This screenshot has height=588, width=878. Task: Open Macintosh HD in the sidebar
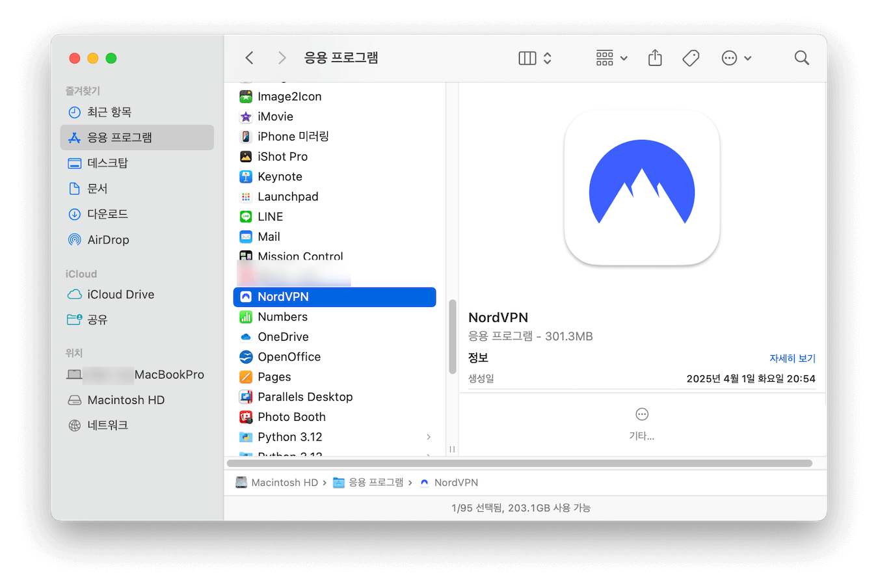pyautogui.click(x=137, y=400)
